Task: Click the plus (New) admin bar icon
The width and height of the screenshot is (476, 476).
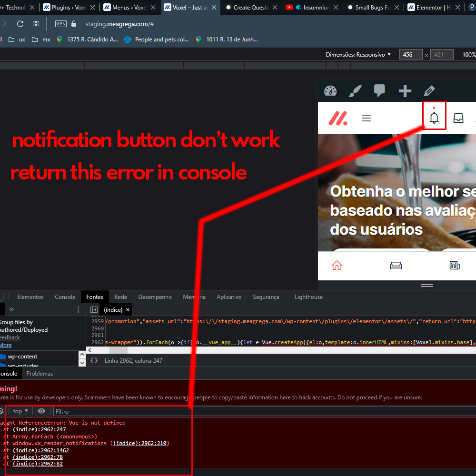Action: coord(404,90)
